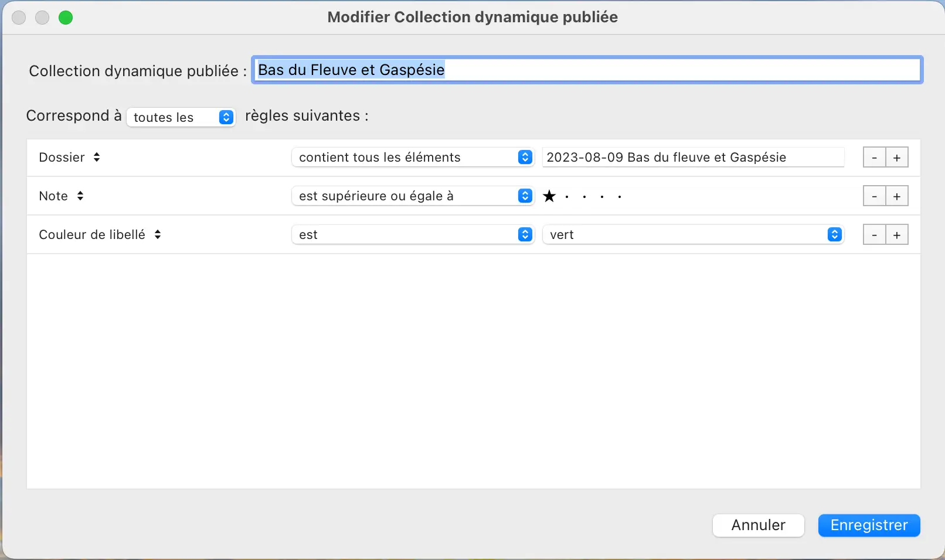This screenshot has height=560, width=945.
Task: Add a rule after Couleur de libellé
Action: pyautogui.click(x=897, y=235)
